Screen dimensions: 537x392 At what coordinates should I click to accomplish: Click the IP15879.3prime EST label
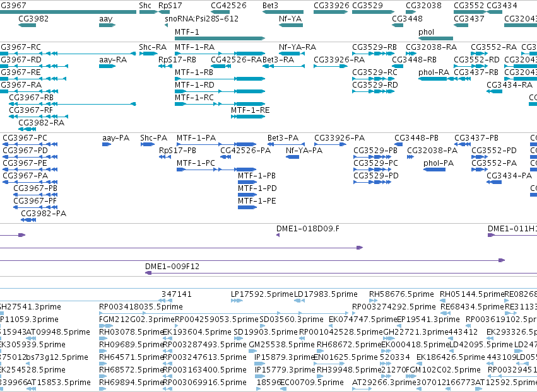pyautogui.click(x=285, y=357)
